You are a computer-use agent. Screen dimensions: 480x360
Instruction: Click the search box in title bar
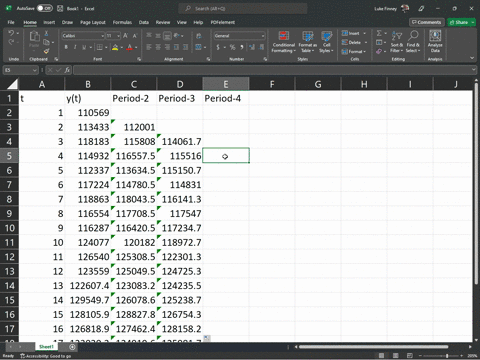pos(243,8)
